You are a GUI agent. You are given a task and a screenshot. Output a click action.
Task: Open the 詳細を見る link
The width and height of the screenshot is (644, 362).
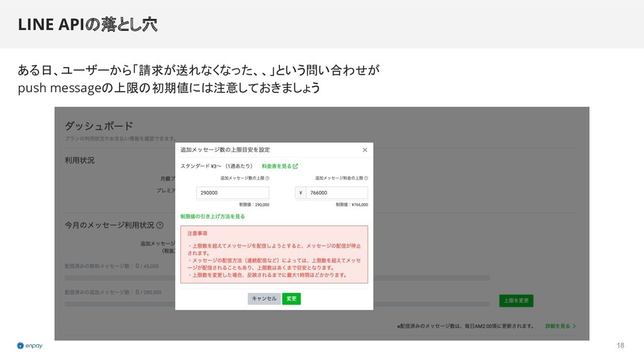[x=560, y=326]
